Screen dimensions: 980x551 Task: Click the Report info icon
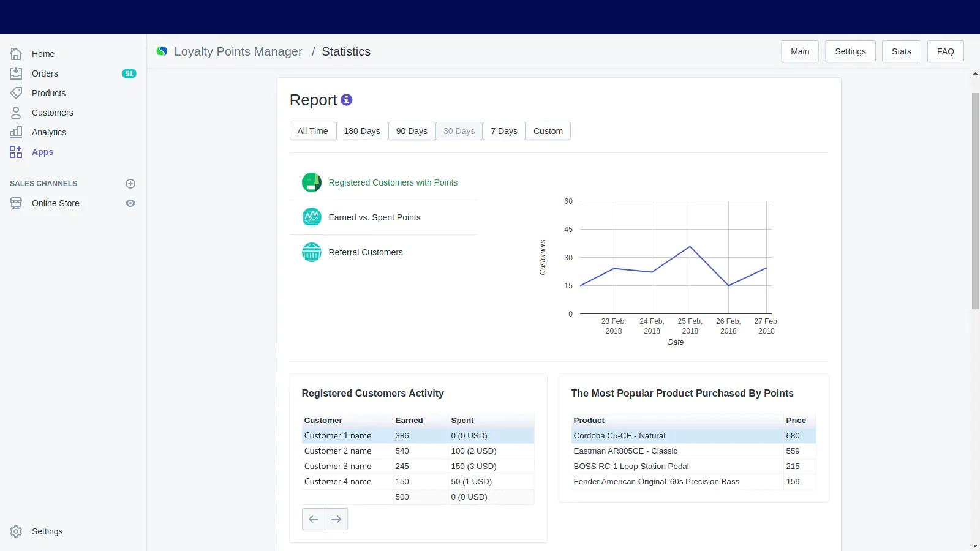click(x=346, y=100)
